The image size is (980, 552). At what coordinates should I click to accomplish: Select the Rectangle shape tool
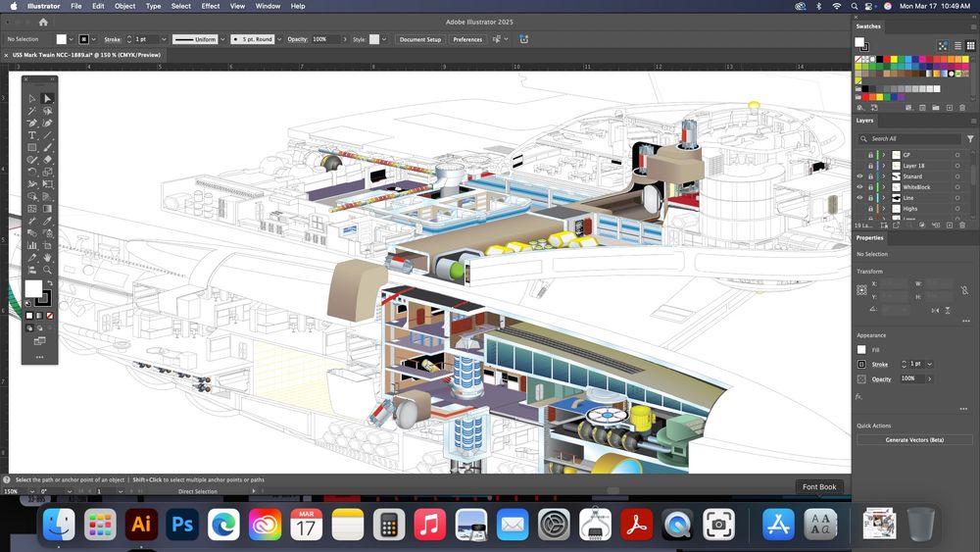tap(32, 148)
